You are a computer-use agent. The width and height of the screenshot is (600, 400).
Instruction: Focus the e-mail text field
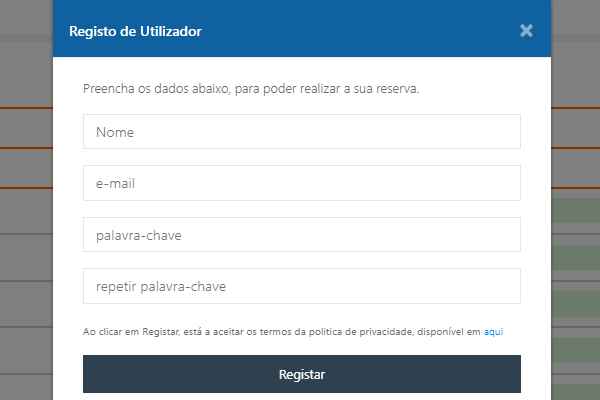[302, 183]
